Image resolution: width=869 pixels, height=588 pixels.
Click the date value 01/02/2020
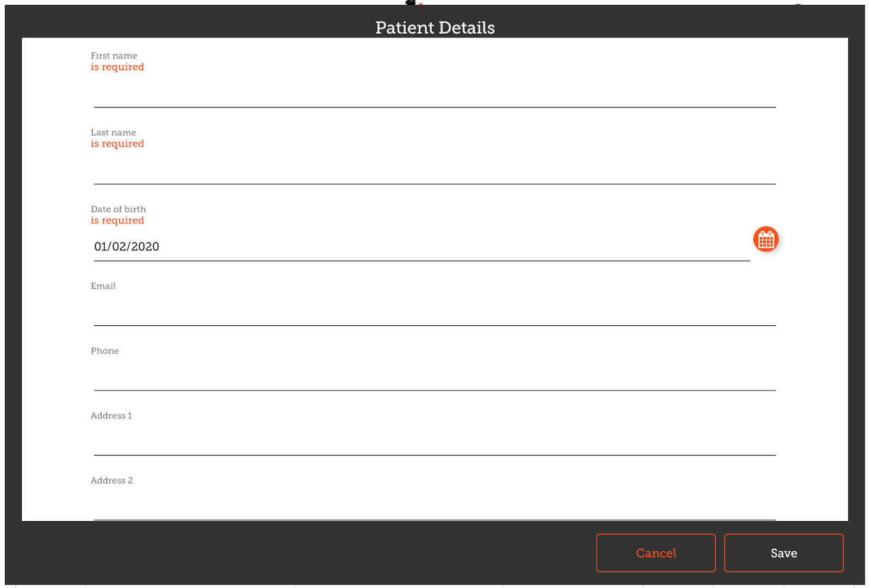pos(127,246)
